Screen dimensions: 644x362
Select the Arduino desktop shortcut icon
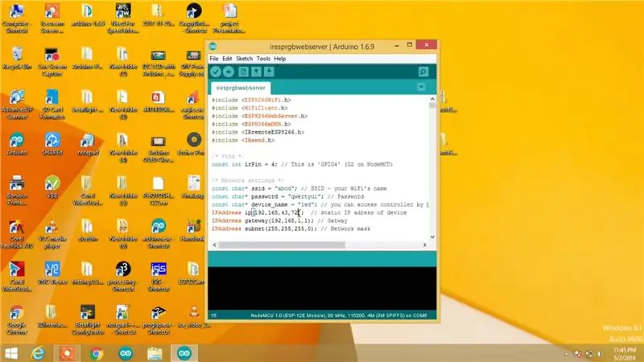(17, 145)
